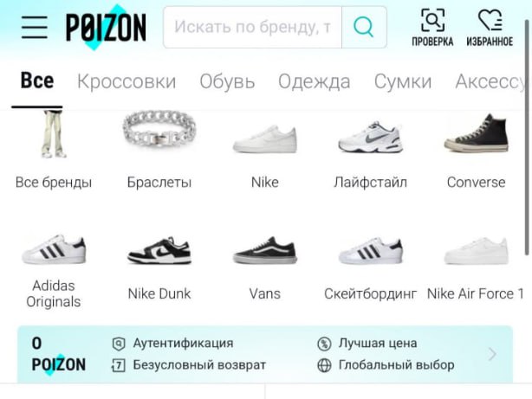Image resolution: width=532 pixels, height=399 pixels.
Task: Open the hamburger menu
Action: (35, 27)
